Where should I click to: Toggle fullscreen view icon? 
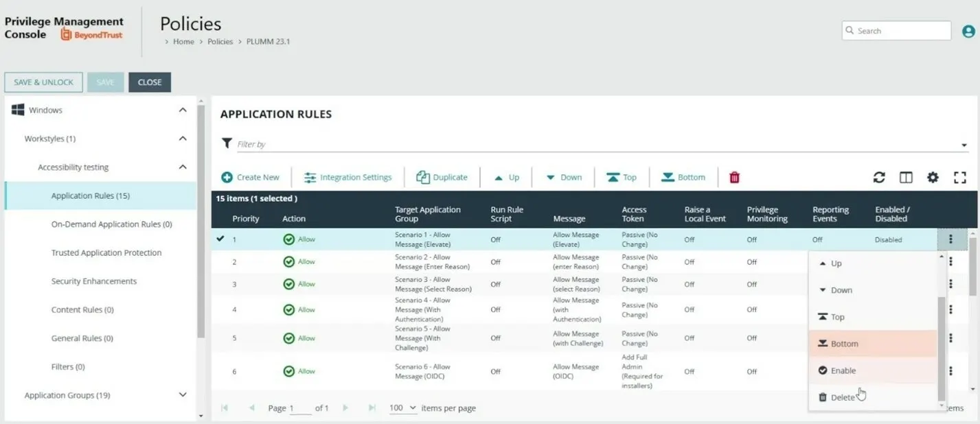point(960,177)
